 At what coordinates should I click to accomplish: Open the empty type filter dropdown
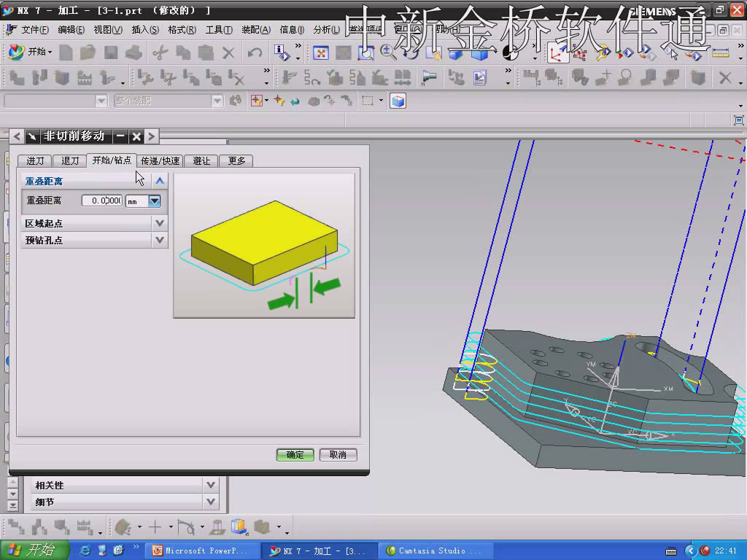point(101,101)
